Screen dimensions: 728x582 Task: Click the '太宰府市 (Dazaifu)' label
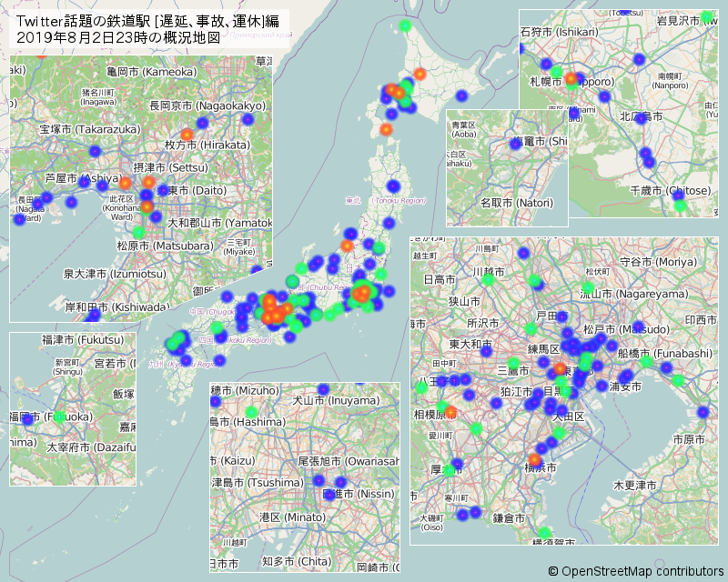tap(91, 447)
